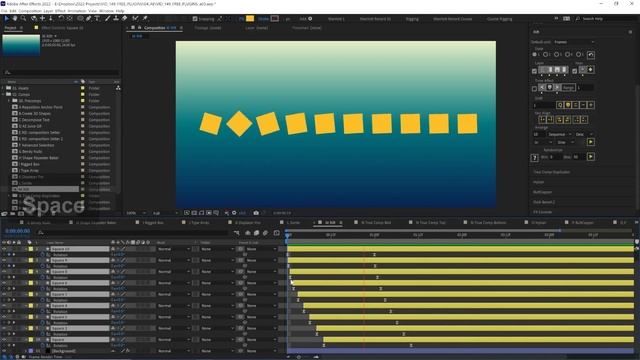Open parent None dropdown for Square 10 layer
This screenshot has width=640, height=360.
pos(261,249)
